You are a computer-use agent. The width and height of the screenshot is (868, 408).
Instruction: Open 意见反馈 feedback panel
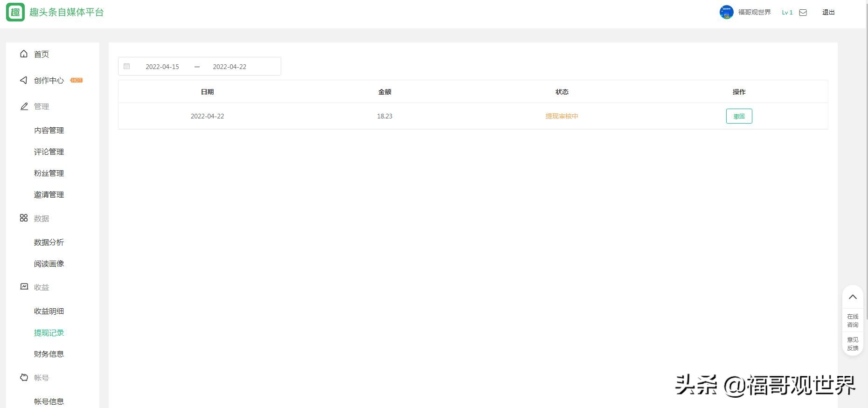click(x=853, y=344)
